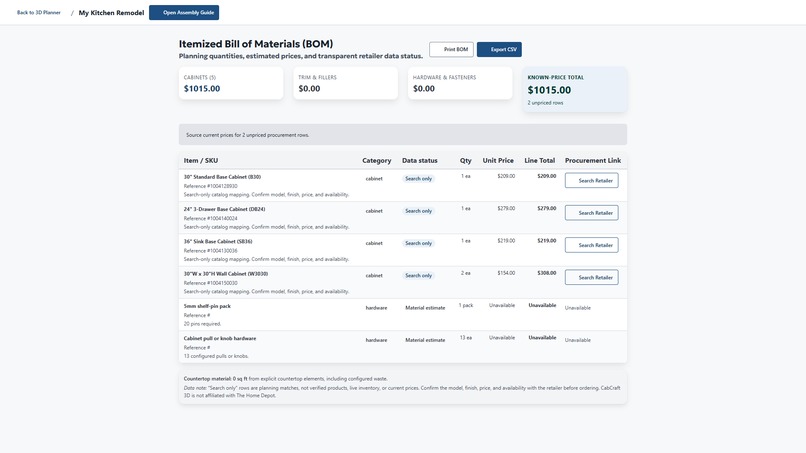Click the '13 configured pulls or knobs.' note
Viewport: 806px width, 453px height.
pos(216,356)
